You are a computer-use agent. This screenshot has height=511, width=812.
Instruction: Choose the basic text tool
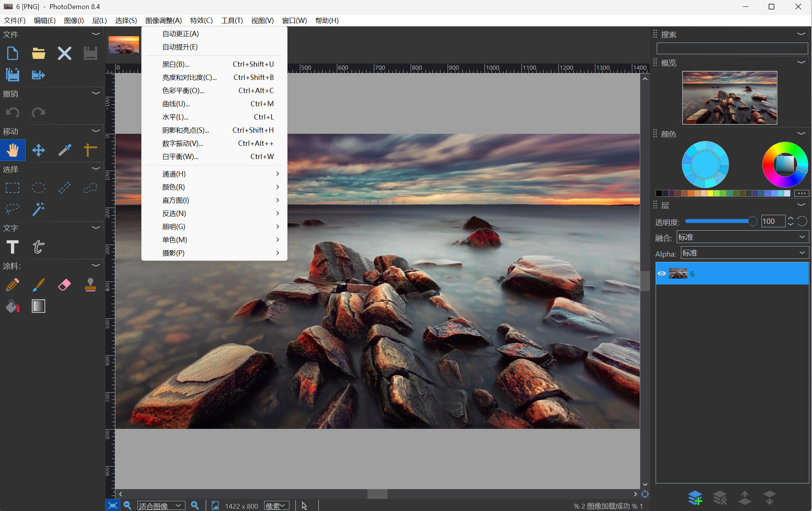[x=12, y=247]
